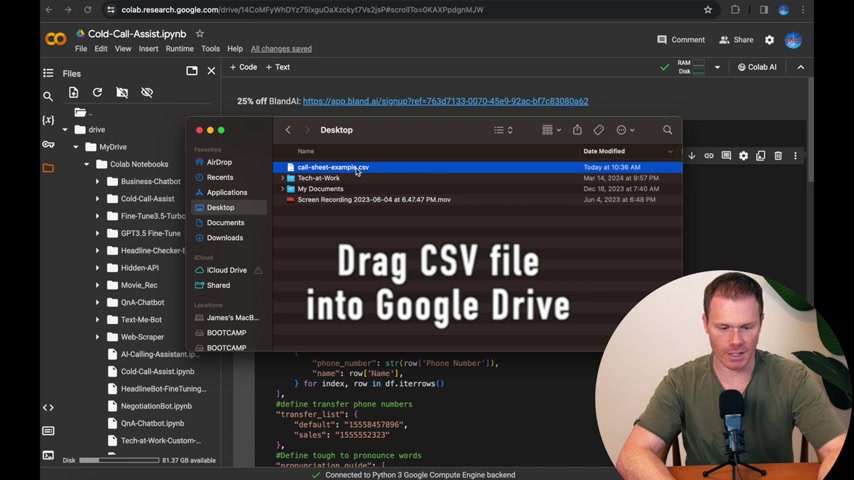Open the File menu
Image resolution: width=854 pixels, height=480 pixels.
(x=81, y=48)
